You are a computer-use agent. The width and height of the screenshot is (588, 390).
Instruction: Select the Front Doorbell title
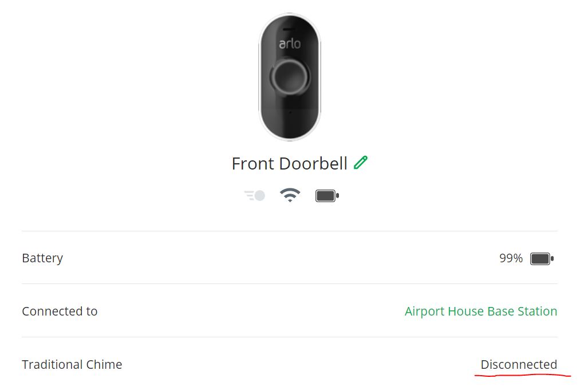pyautogui.click(x=290, y=163)
